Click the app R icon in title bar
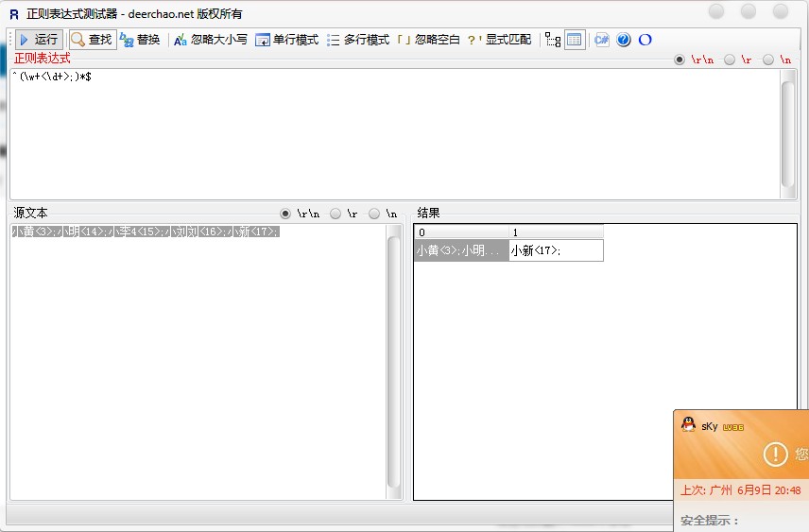Viewport: 809px width, 532px height. click(14, 14)
